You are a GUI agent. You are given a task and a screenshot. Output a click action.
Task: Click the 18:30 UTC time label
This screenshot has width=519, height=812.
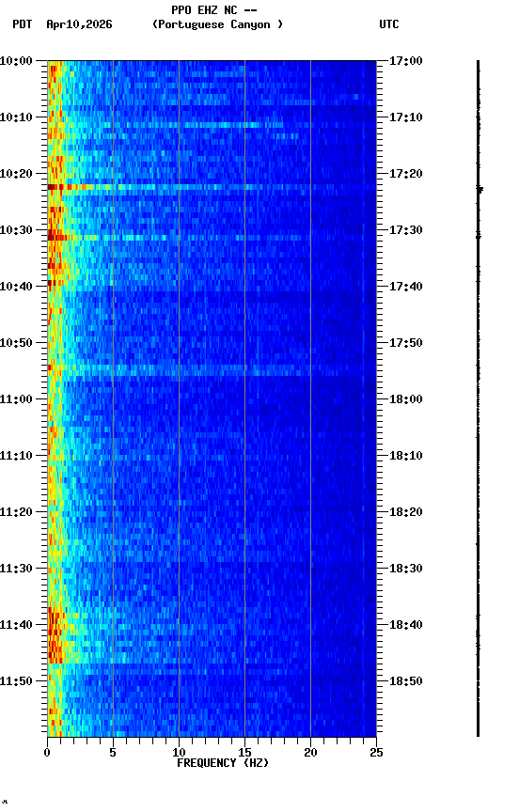tap(406, 570)
